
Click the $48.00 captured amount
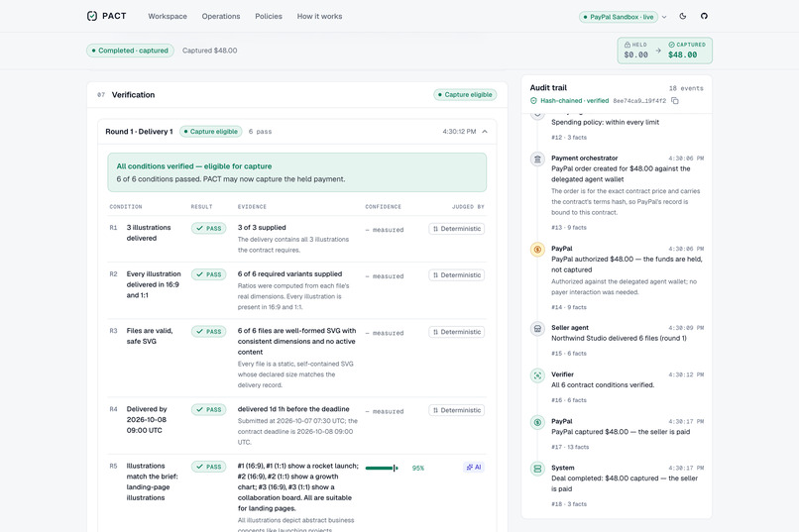(x=682, y=54)
